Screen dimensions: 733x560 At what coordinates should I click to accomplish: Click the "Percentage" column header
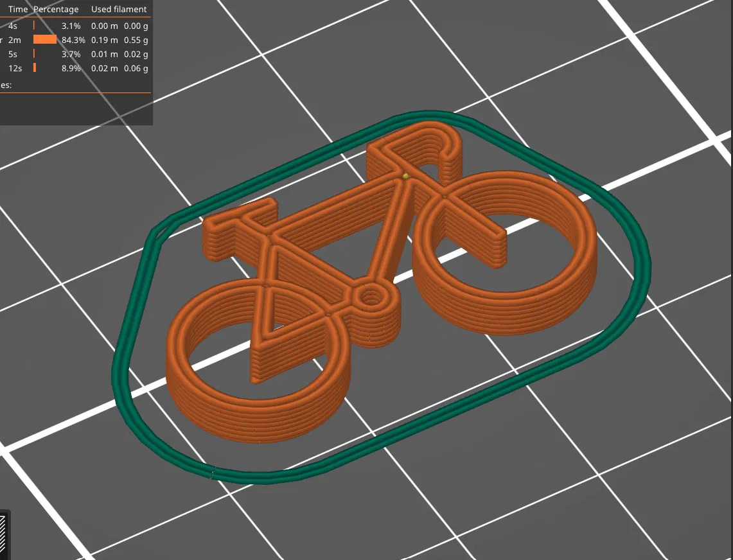tap(56, 10)
